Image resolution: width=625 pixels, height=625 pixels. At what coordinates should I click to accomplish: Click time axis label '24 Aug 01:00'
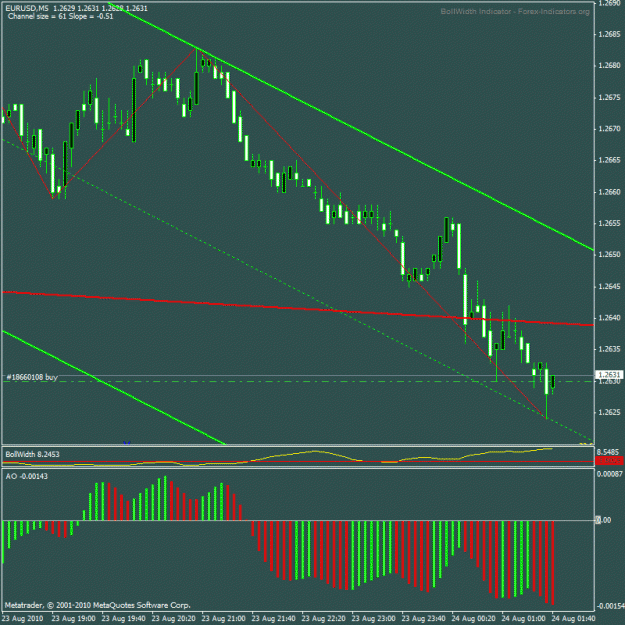point(523,619)
